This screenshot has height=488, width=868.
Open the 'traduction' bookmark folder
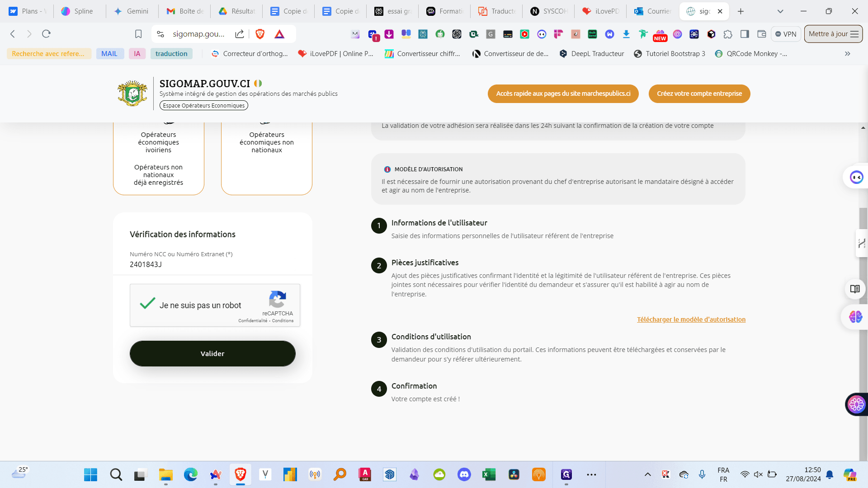171,54
